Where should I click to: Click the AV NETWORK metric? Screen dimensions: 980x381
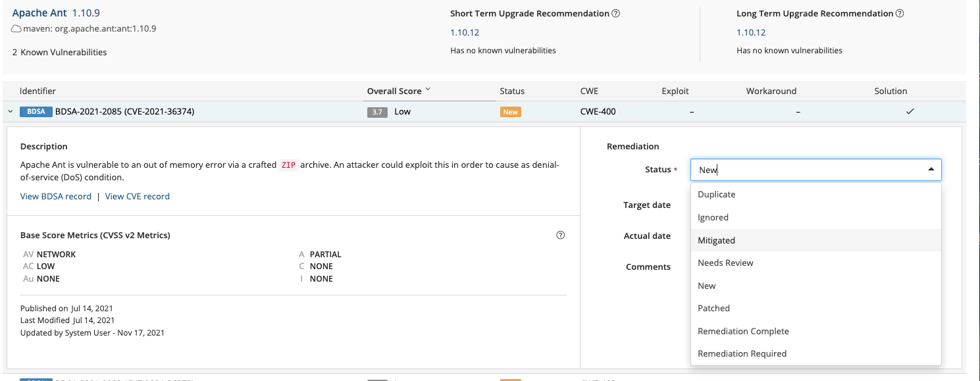tap(49, 254)
